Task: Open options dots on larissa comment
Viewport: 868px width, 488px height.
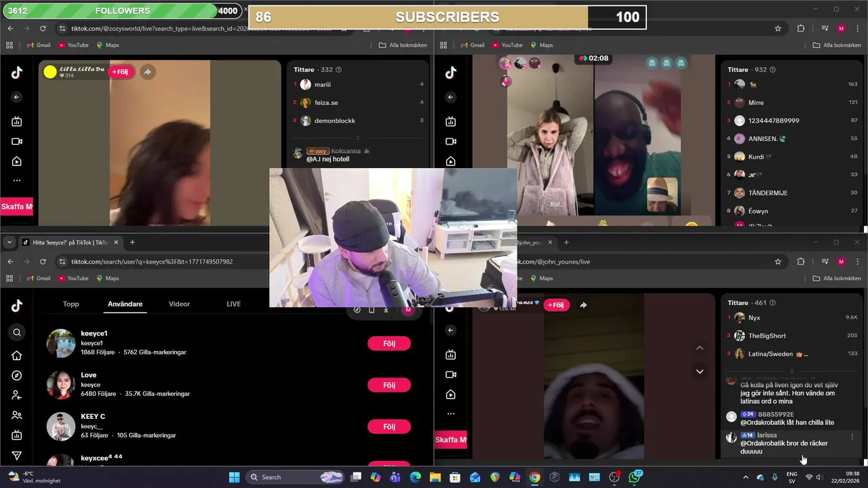Action: pyautogui.click(x=852, y=437)
